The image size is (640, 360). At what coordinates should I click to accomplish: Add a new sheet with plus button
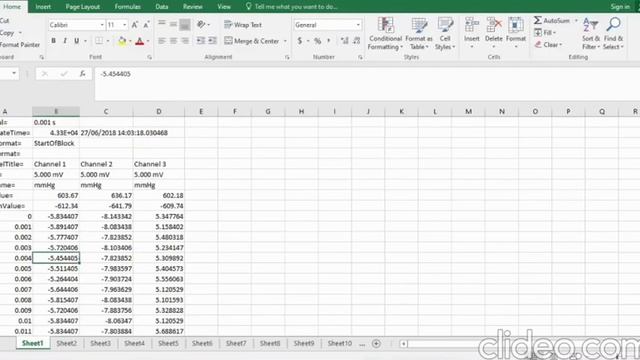[x=376, y=344]
